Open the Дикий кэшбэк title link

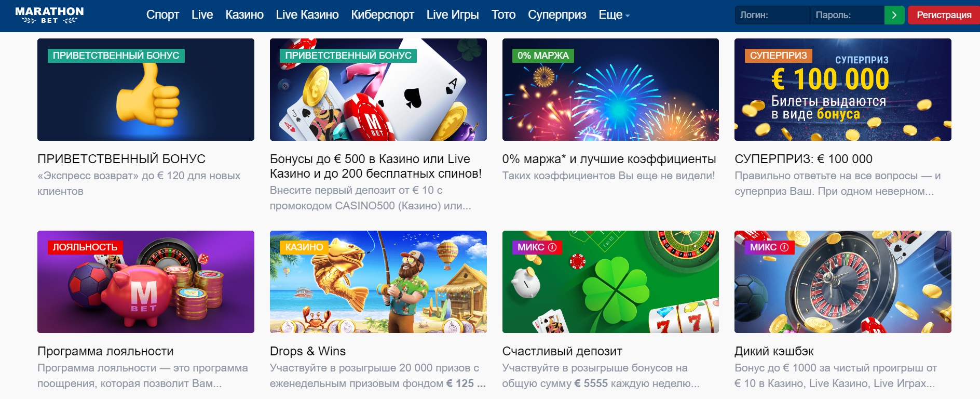point(774,351)
